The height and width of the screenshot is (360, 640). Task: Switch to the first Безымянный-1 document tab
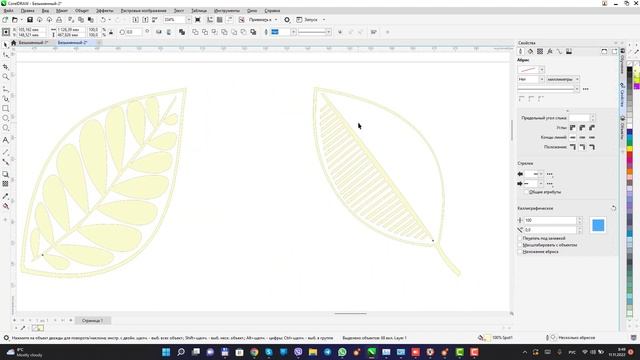(x=33, y=42)
